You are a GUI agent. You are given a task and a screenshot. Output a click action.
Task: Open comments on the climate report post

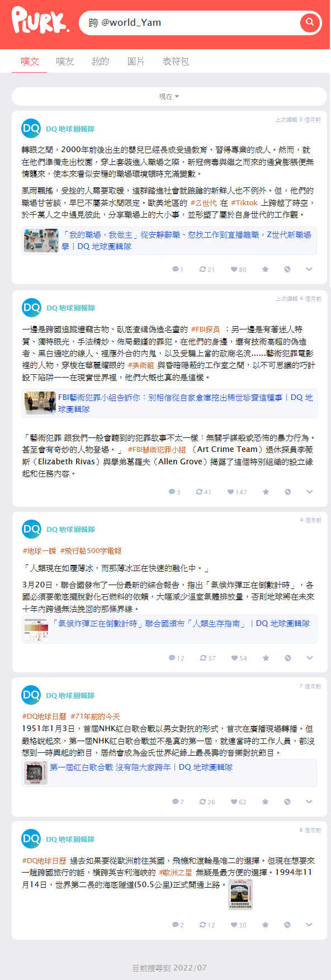pyautogui.click(x=177, y=658)
